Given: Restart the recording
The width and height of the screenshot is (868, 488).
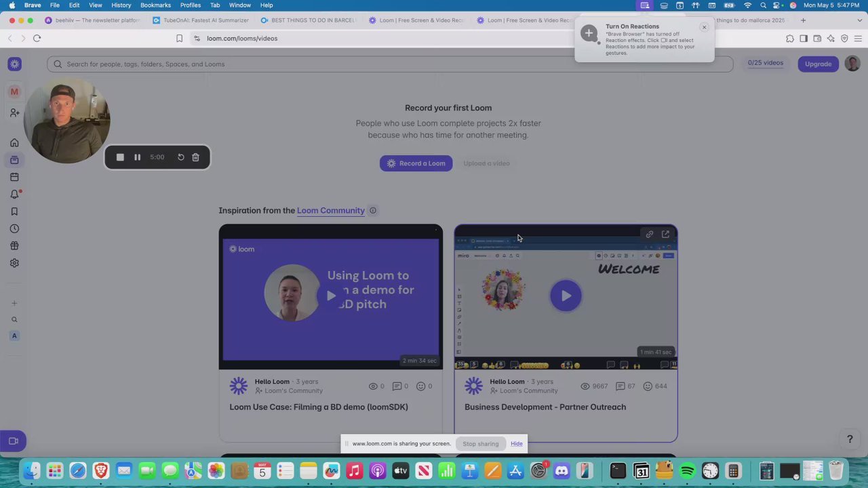Looking at the screenshot, I should 181,157.
